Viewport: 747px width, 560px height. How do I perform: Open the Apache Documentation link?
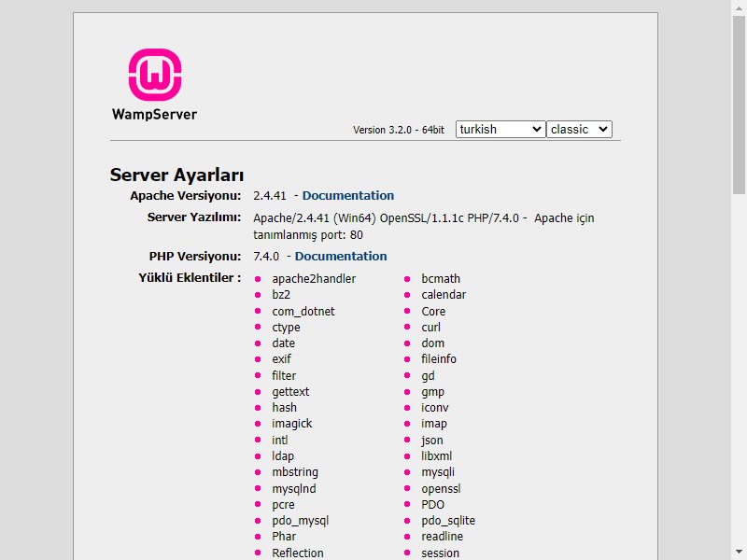(x=348, y=196)
